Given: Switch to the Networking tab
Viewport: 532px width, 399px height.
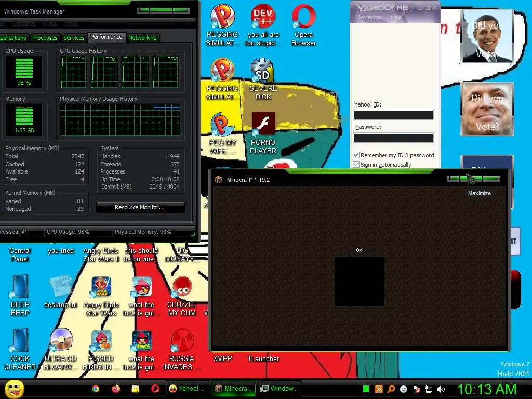Looking at the screenshot, I should (x=142, y=38).
